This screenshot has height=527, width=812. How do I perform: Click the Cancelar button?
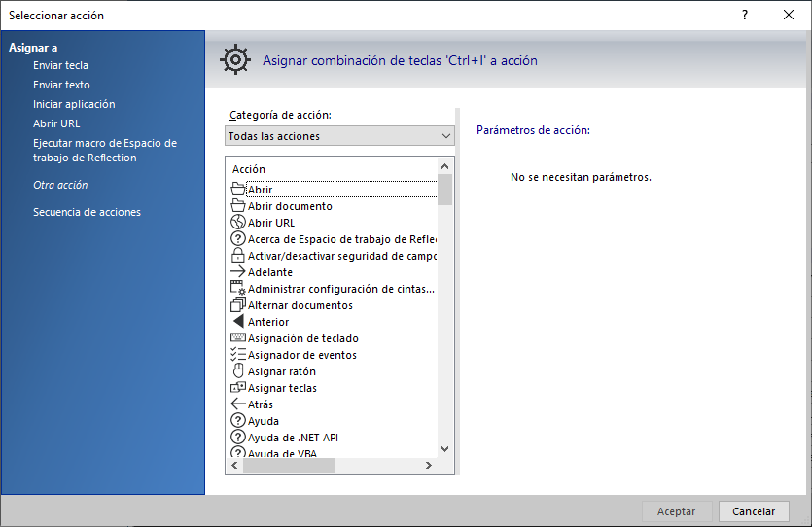pyautogui.click(x=754, y=511)
